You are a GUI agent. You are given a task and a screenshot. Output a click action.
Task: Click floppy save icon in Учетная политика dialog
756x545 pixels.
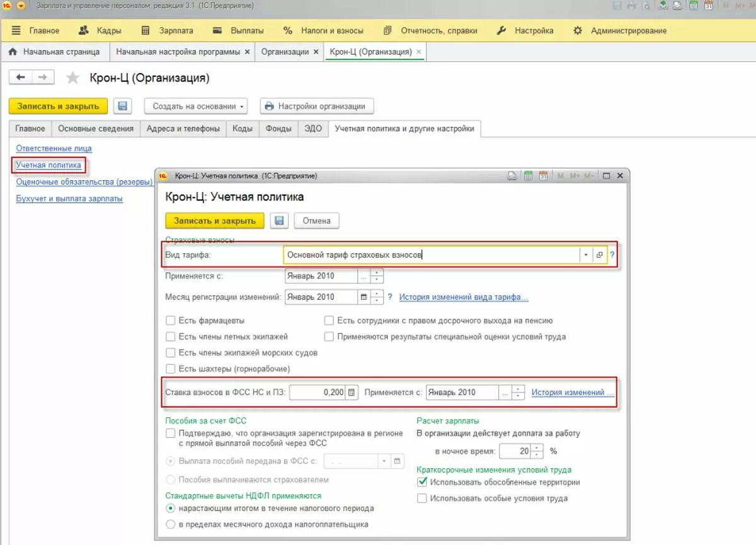click(279, 221)
